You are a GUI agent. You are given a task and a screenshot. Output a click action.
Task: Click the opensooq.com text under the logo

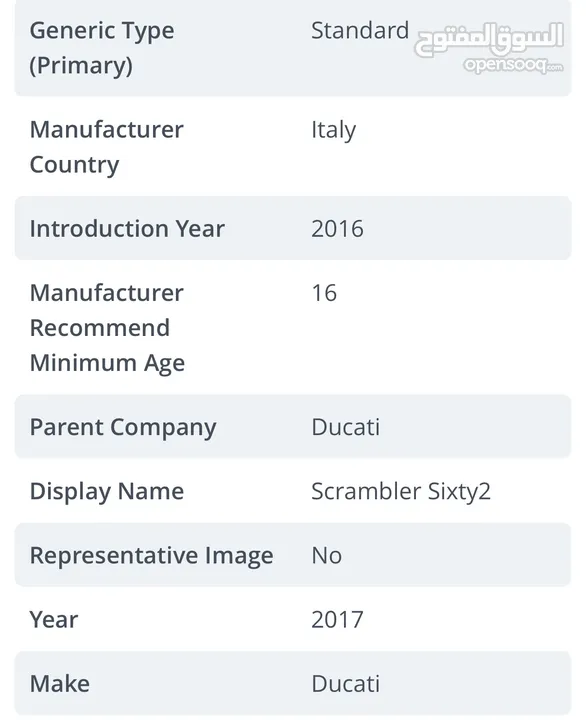pyautogui.click(x=513, y=65)
